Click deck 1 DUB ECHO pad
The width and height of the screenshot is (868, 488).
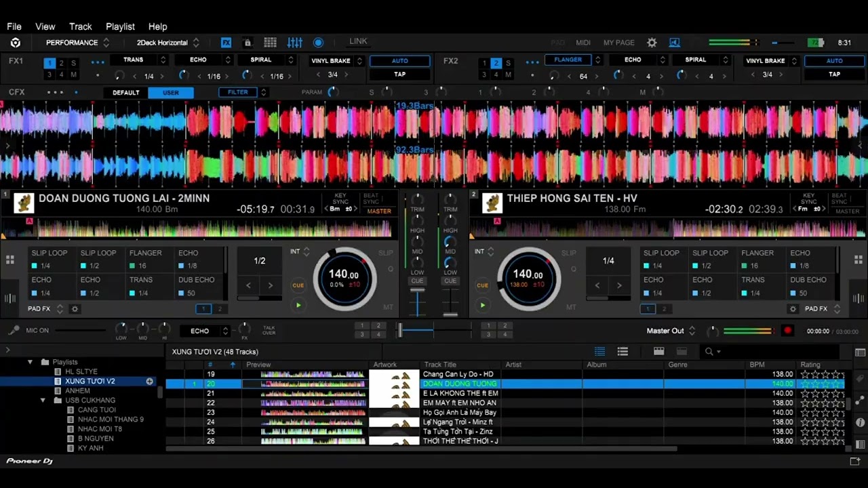pyautogui.click(x=197, y=286)
